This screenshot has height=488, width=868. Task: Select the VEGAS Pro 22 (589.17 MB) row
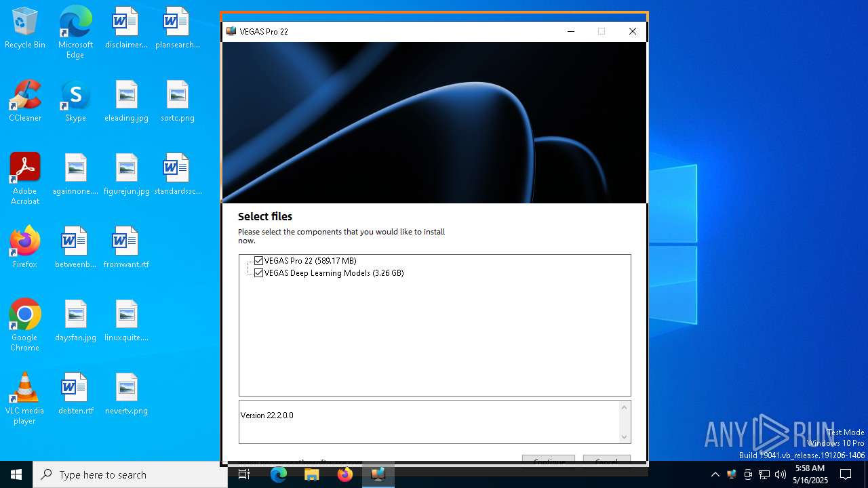pos(310,261)
